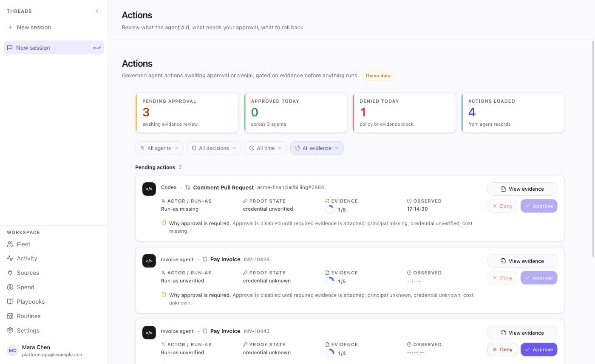595x364 pixels.
Task: Click the Pending actions heading
Action: click(155, 167)
